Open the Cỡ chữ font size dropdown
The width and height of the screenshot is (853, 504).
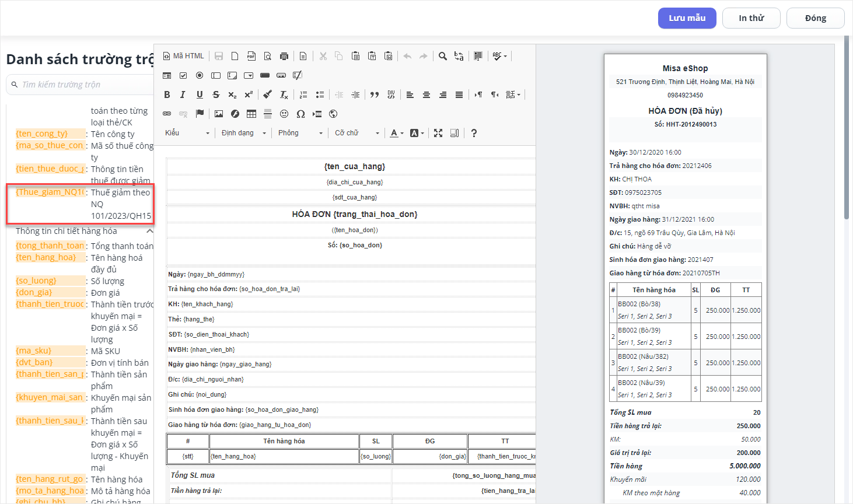(356, 133)
